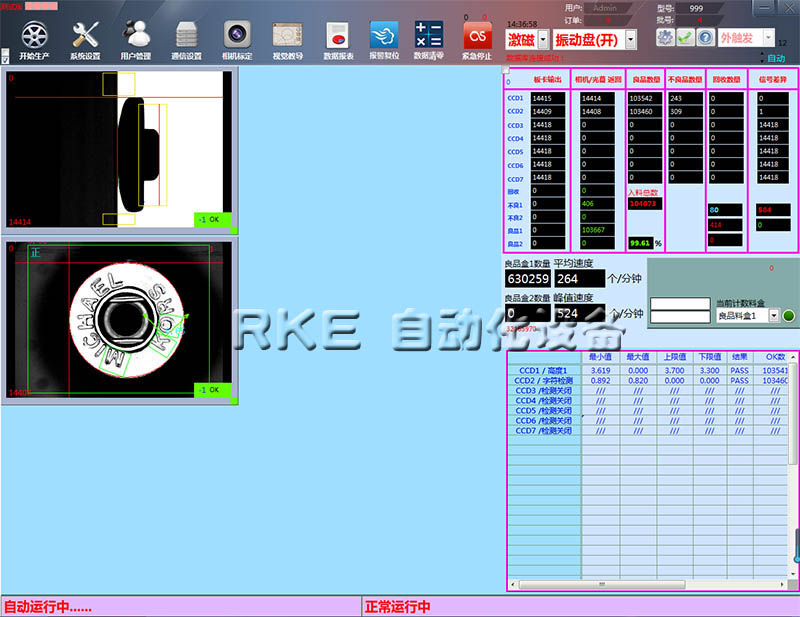Open User Management (用户管理) icon
This screenshot has height=617, width=800.
click(136, 35)
